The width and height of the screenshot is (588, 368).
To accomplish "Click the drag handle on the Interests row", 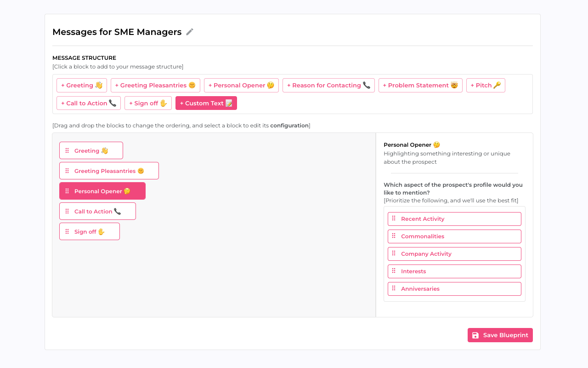I will click(394, 271).
